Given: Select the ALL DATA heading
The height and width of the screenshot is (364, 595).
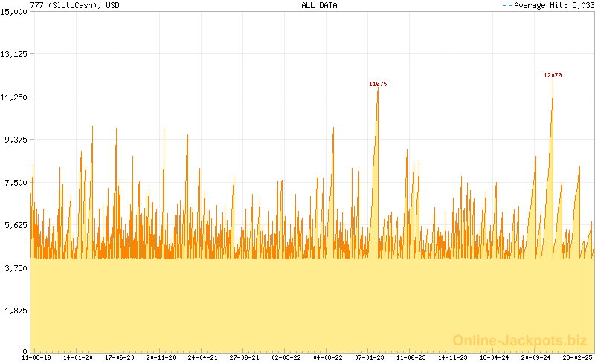Looking at the screenshot, I should pyautogui.click(x=318, y=5).
